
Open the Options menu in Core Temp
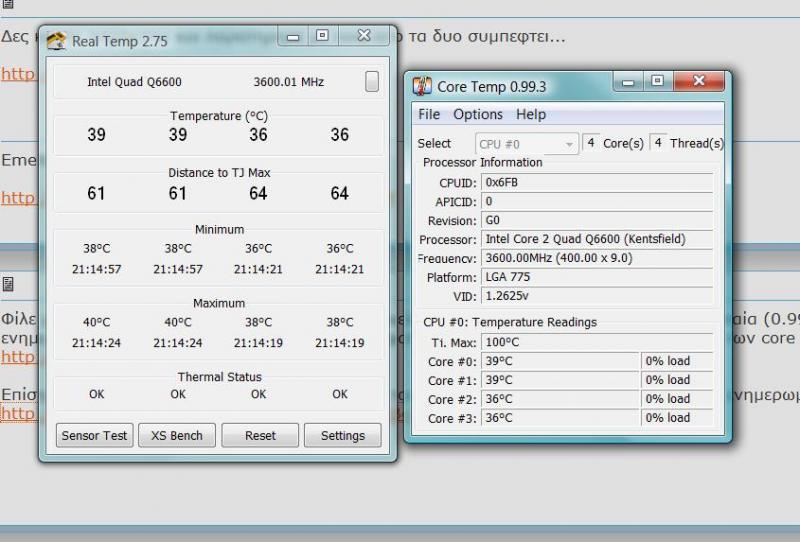[478, 114]
